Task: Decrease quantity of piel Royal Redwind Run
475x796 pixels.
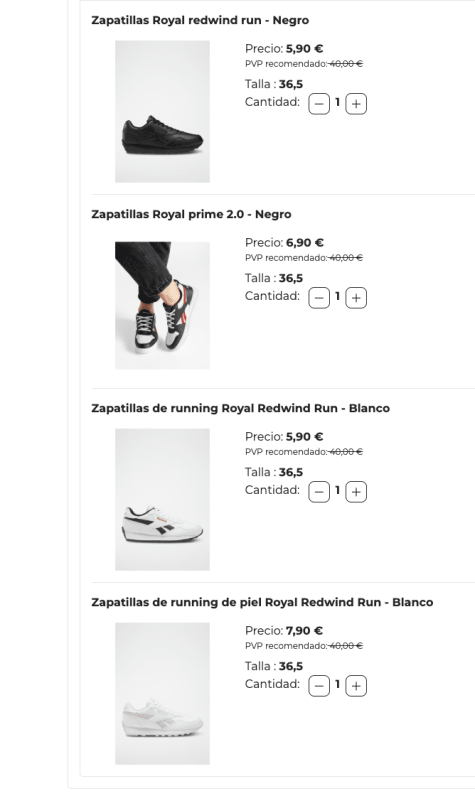Action: [319, 686]
